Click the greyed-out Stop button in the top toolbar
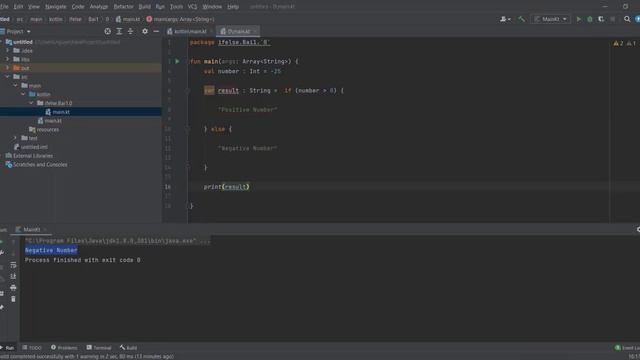Viewport: 640px width, 360px height. [613, 19]
